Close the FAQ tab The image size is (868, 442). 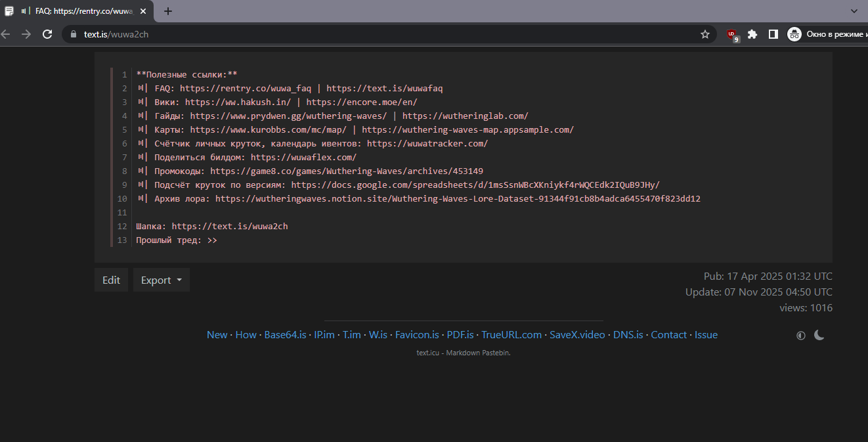coord(143,11)
